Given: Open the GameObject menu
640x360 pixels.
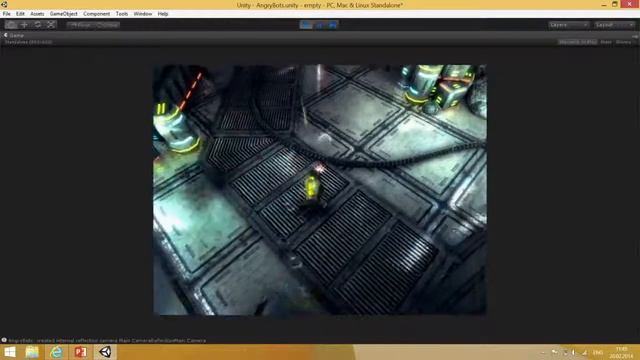Looking at the screenshot, I should (63, 14).
